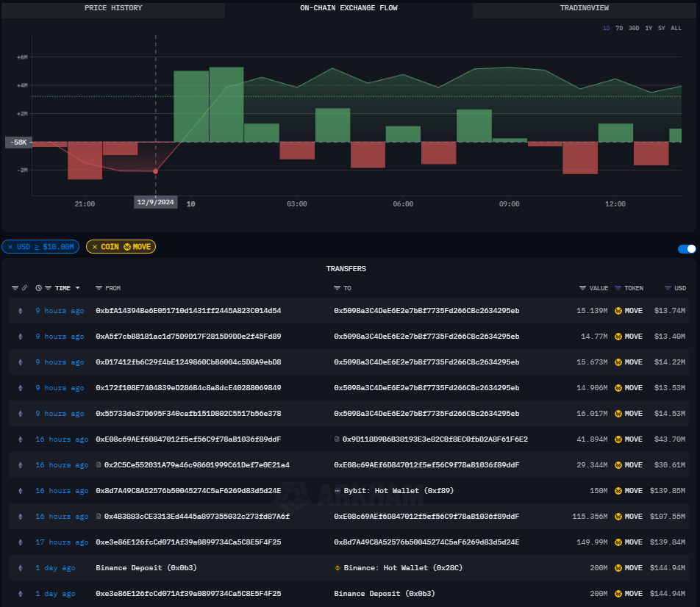700x607 pixels.
Task: Open the USD column filter dropdown
Action: 668,288
